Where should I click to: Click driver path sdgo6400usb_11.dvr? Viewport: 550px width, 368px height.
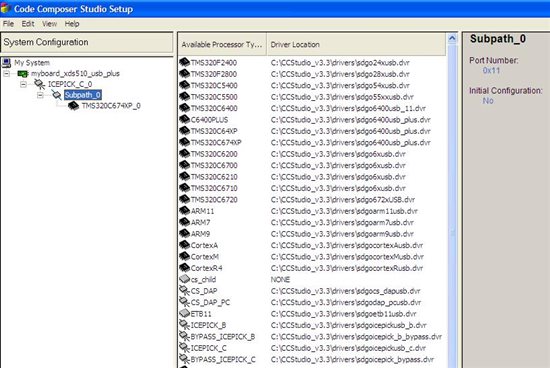[x=348, y=108]
